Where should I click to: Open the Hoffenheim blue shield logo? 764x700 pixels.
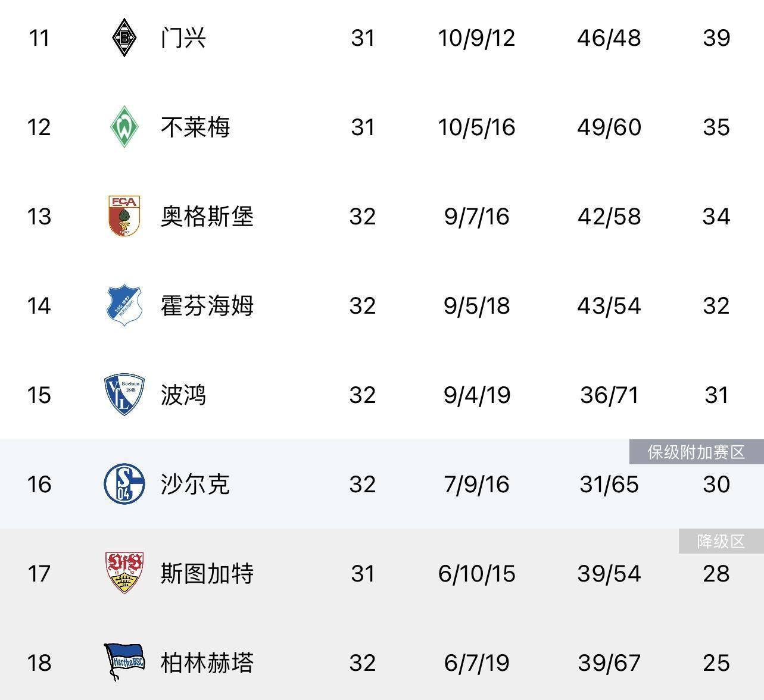124,305
